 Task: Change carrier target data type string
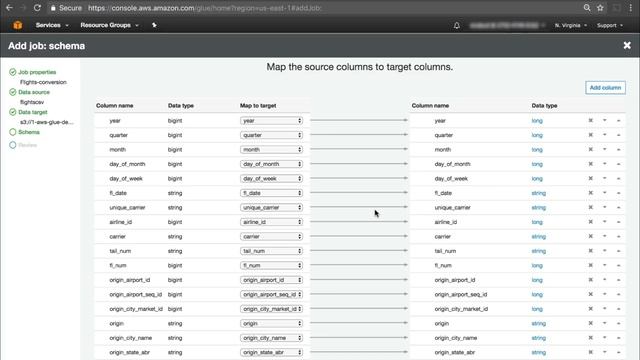click(538, 237)
